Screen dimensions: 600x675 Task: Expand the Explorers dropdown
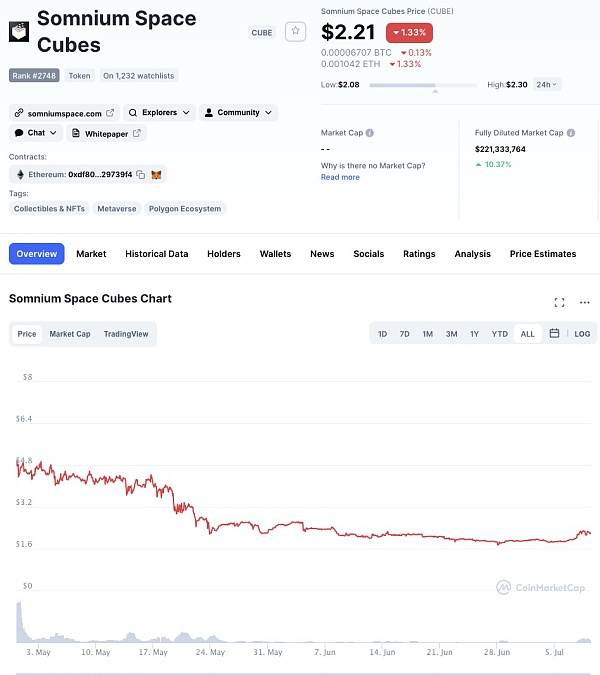(x=159, y=112)
